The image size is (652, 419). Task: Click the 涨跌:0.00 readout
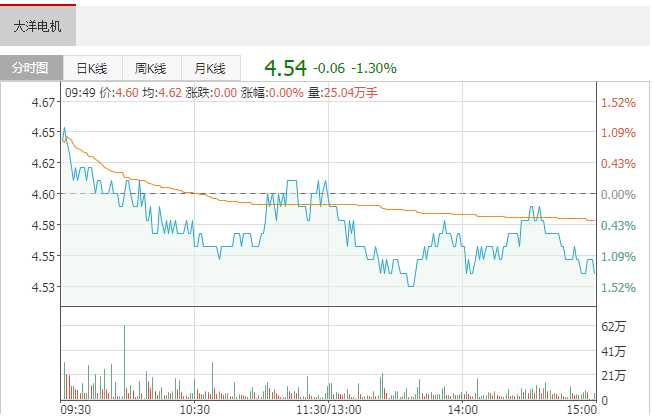tap(211, 92)
